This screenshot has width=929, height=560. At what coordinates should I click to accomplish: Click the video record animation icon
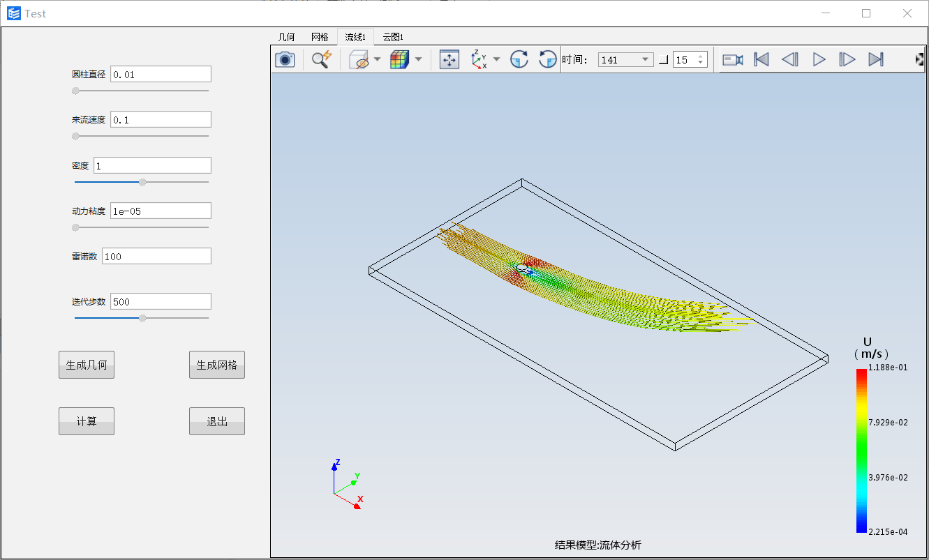(732, 60)
